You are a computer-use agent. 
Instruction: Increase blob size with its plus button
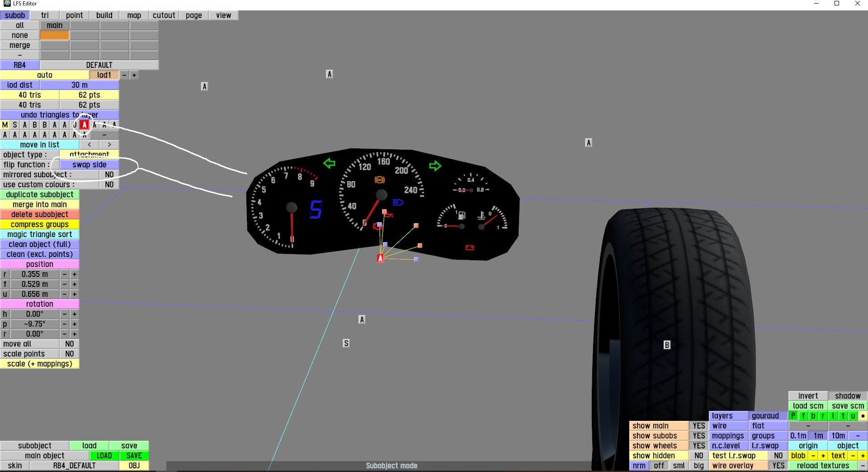pos(823,456)
